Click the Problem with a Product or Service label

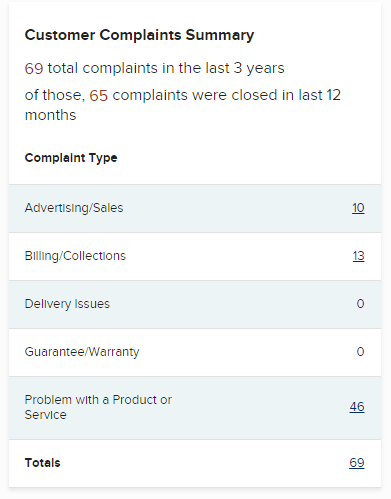pos(98,407)
